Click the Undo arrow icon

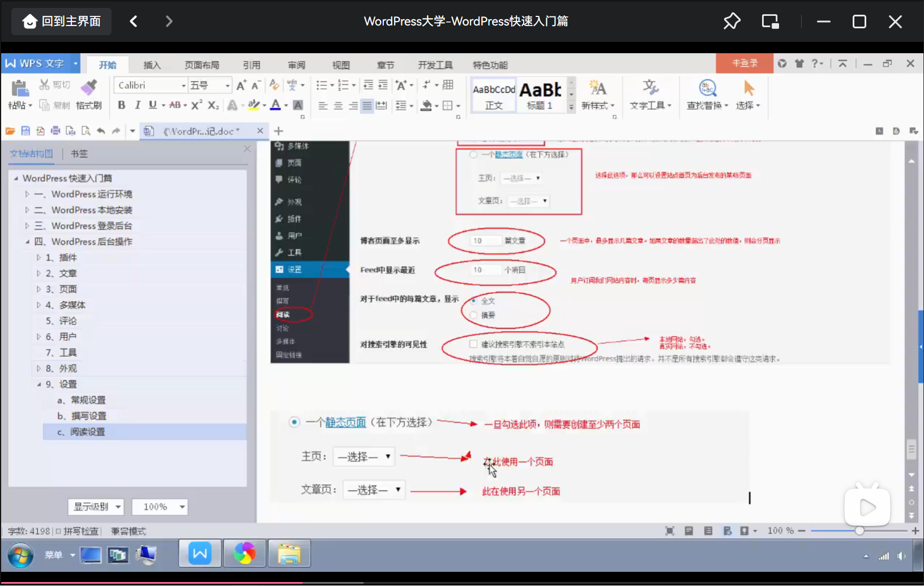101,131
